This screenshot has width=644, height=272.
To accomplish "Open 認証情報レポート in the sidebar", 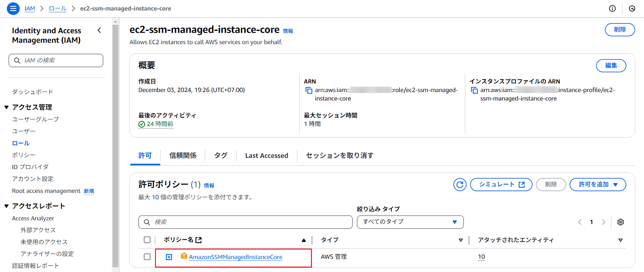I will click(x=35, y=266).
